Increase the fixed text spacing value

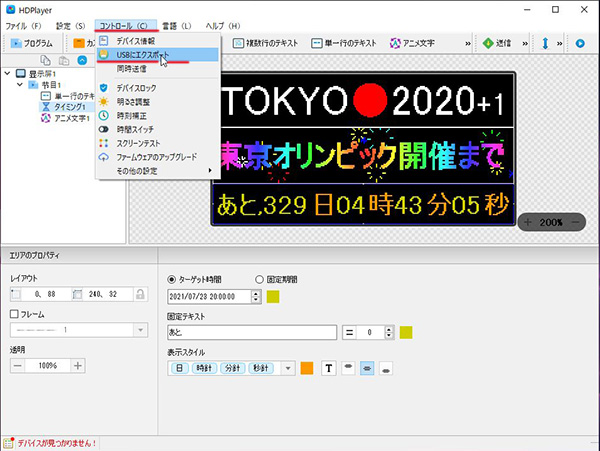tap(389, 329)
